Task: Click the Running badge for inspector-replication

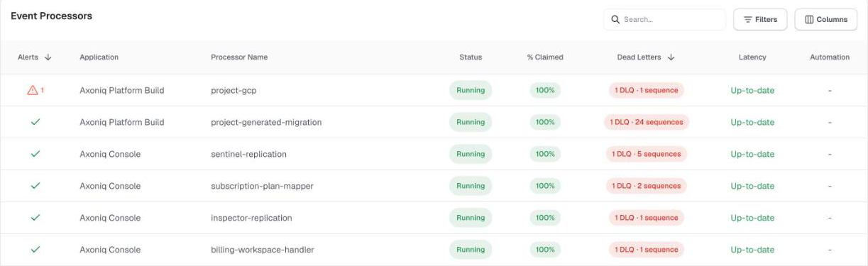Action: click(x=471, y=218)
